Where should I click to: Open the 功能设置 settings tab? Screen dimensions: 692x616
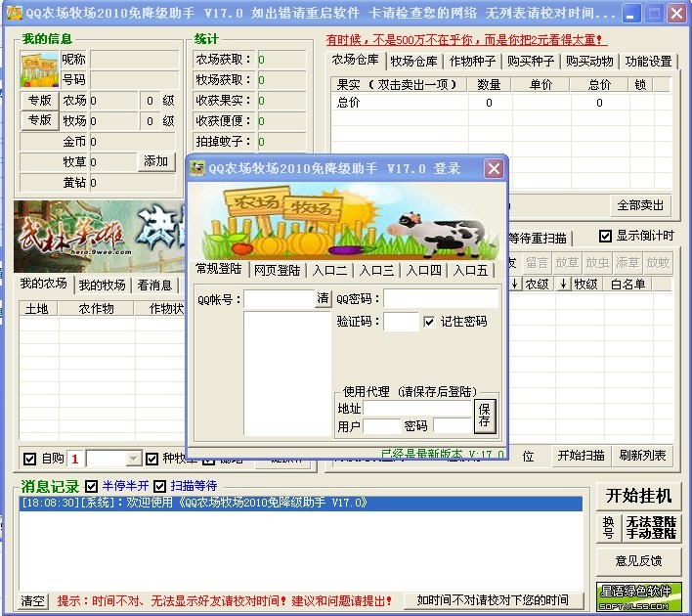[648, 61]
